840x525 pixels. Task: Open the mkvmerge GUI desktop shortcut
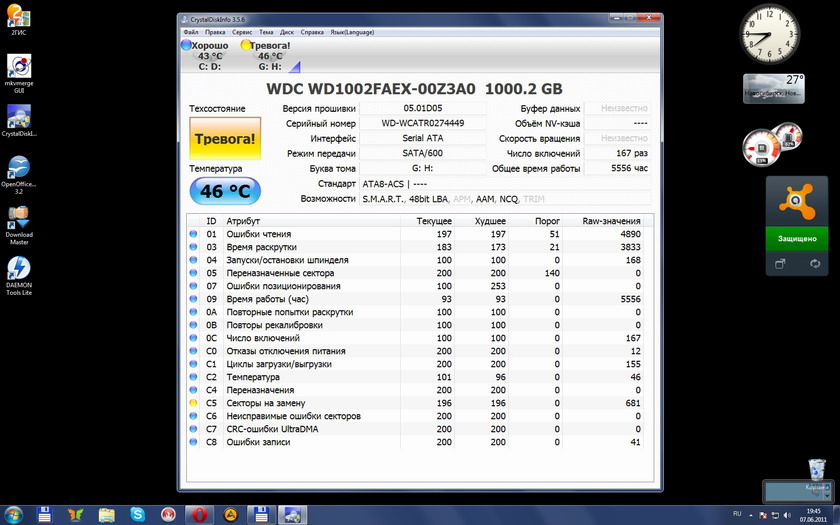[x=19, y=73]
